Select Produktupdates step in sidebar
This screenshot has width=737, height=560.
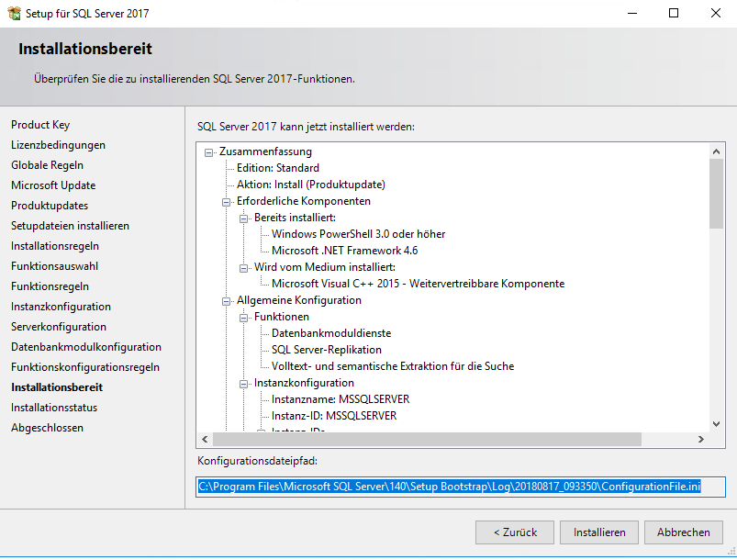[50, 206]
